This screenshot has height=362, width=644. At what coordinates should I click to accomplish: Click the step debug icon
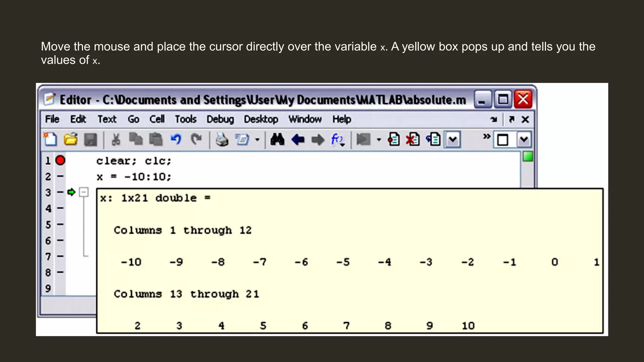[x=433, y=139]
